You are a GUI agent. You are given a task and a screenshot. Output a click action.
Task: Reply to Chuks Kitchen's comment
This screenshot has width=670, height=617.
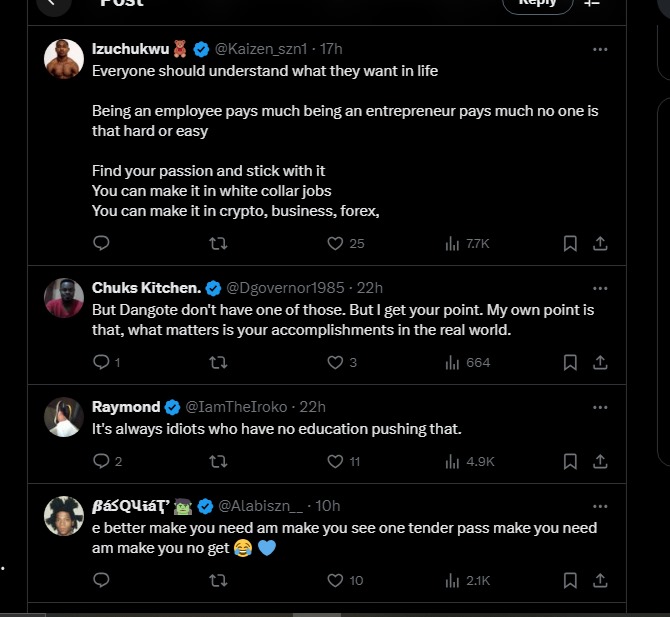pos(100,362)
